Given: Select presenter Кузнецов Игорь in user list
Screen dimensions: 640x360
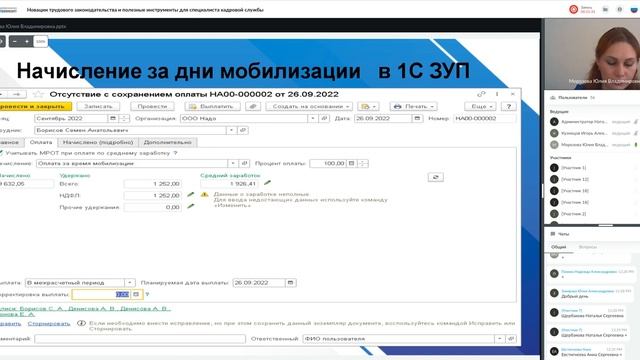Looking at the screenshot, I should (x=584, y=133).
